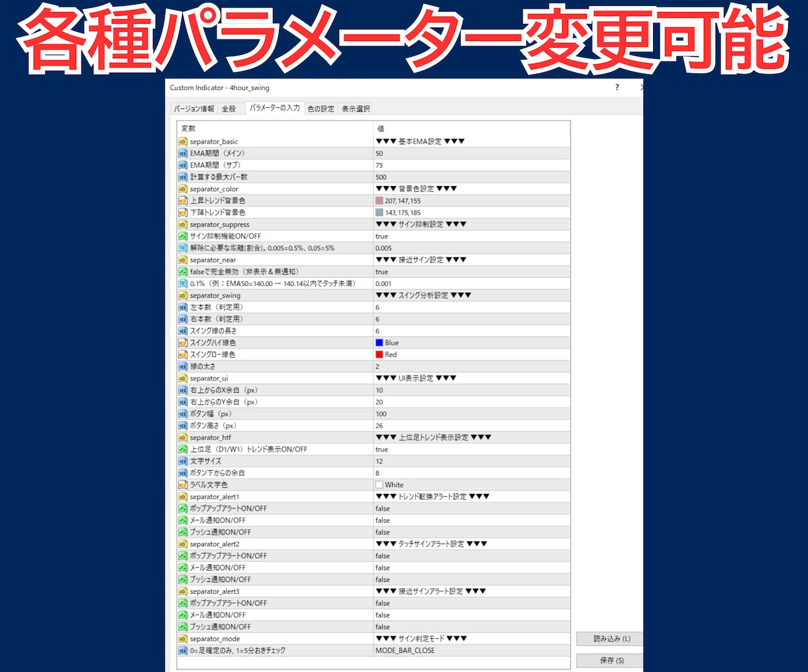The height and width of the screenshot is (672, 808).
Task: Select the 右上からのX余白（px）row name
Action: (224, 391)
